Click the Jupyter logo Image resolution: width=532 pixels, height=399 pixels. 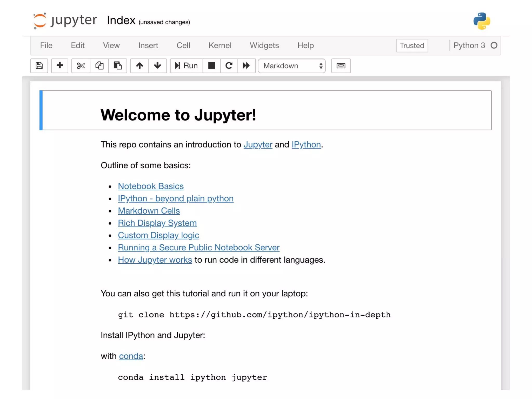[65, 21]
